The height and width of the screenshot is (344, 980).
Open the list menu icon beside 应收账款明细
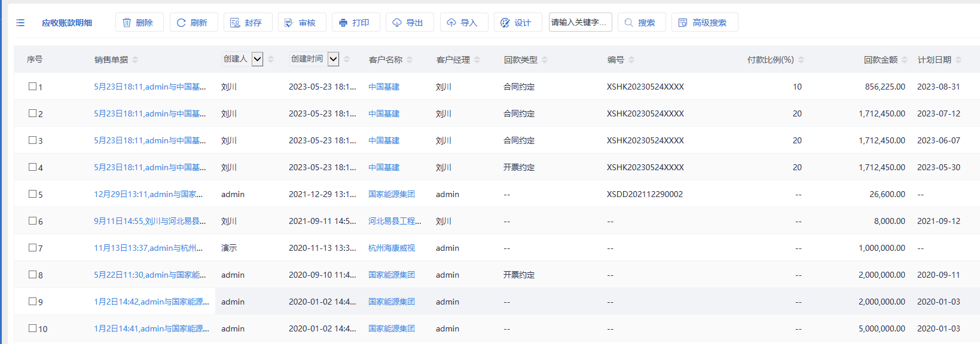20,23
